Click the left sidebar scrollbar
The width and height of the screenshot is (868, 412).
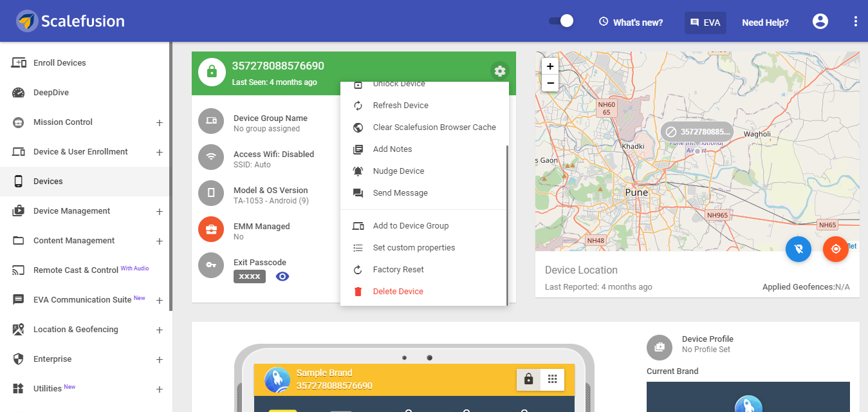click(x=171, y=176)
